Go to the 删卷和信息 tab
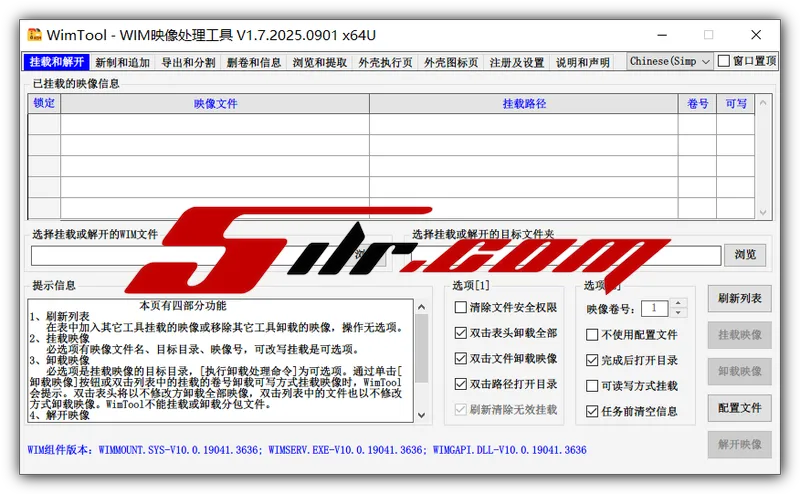 coord(254,62)
